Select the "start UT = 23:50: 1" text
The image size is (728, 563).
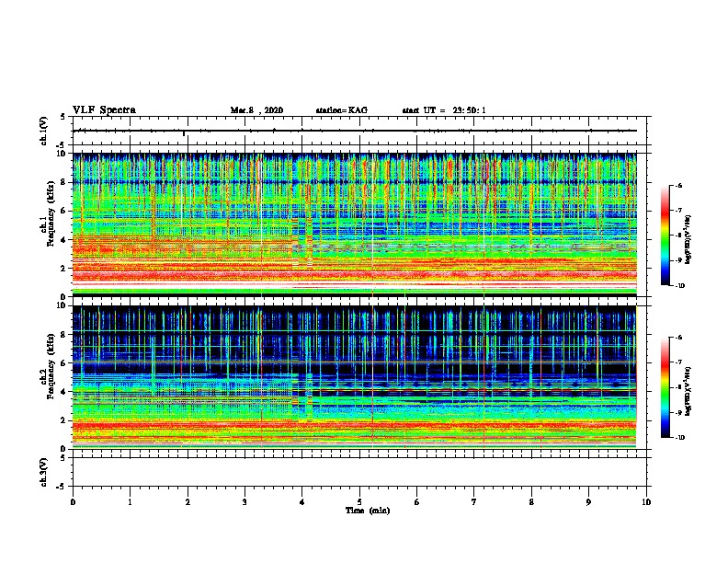click(x=444, y=110)
